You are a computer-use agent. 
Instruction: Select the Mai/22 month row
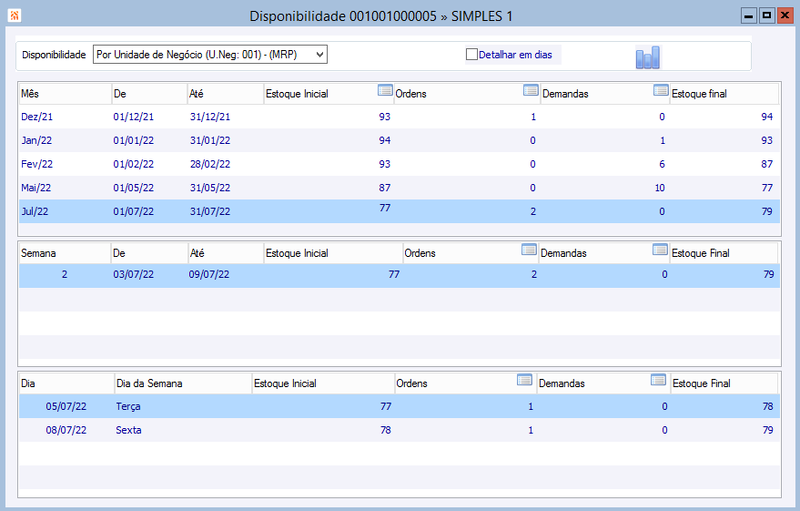(399, 188)
